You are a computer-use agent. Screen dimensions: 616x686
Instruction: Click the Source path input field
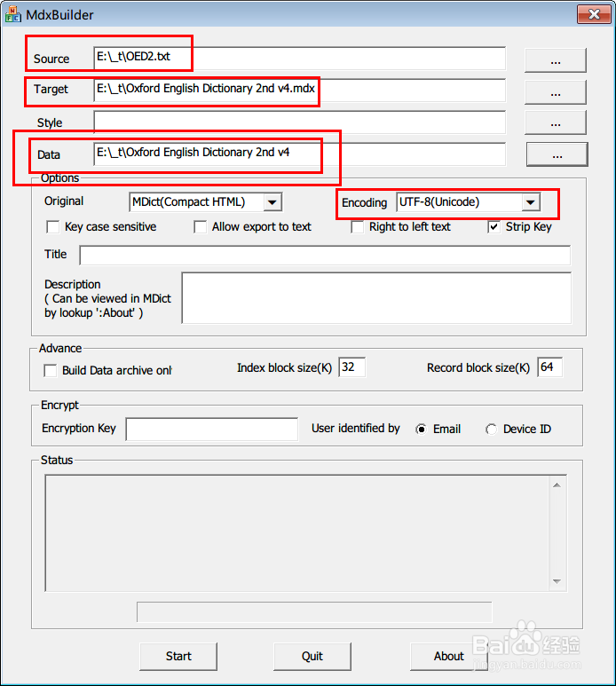pyautogui.click(x=300, y=59)
